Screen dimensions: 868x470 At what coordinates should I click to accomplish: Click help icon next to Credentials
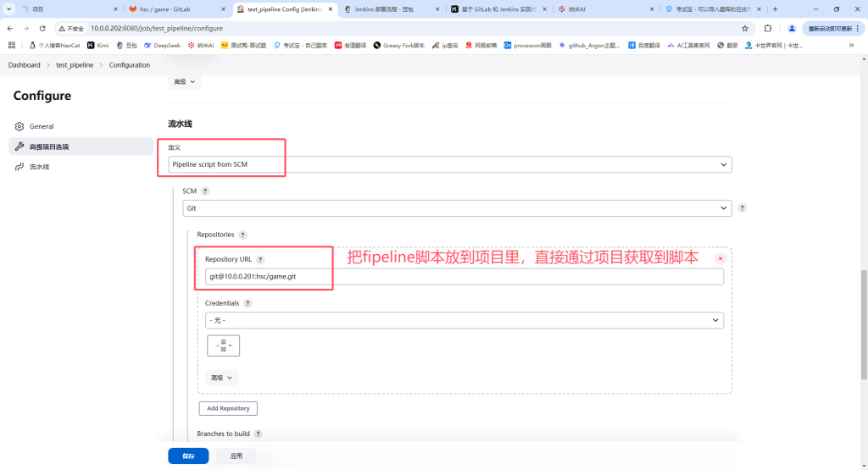pos(248,303)
